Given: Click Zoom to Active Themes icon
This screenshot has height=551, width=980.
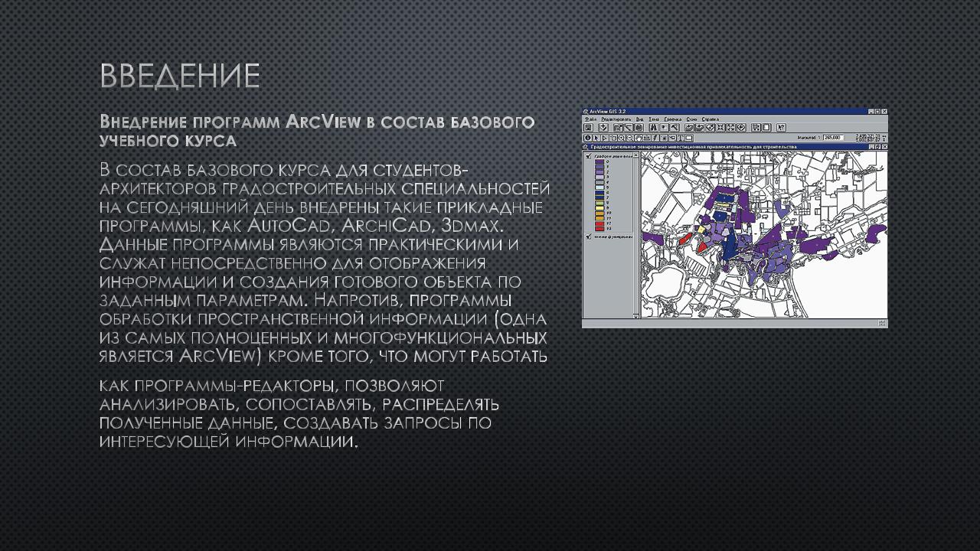Looking at the screenshot, I should [x=700, y=127].
